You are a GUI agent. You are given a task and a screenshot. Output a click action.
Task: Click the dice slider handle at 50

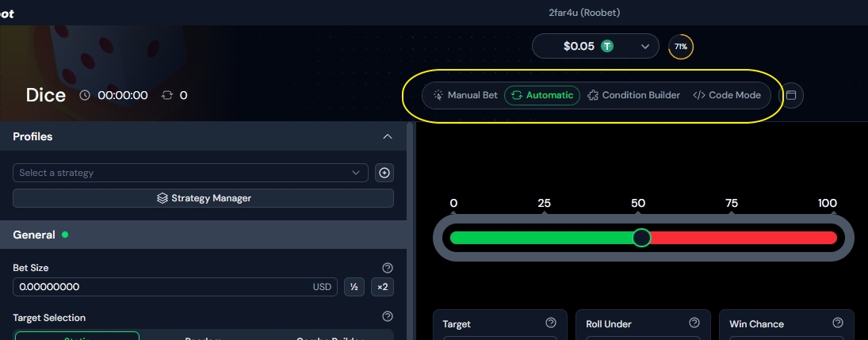641,238
